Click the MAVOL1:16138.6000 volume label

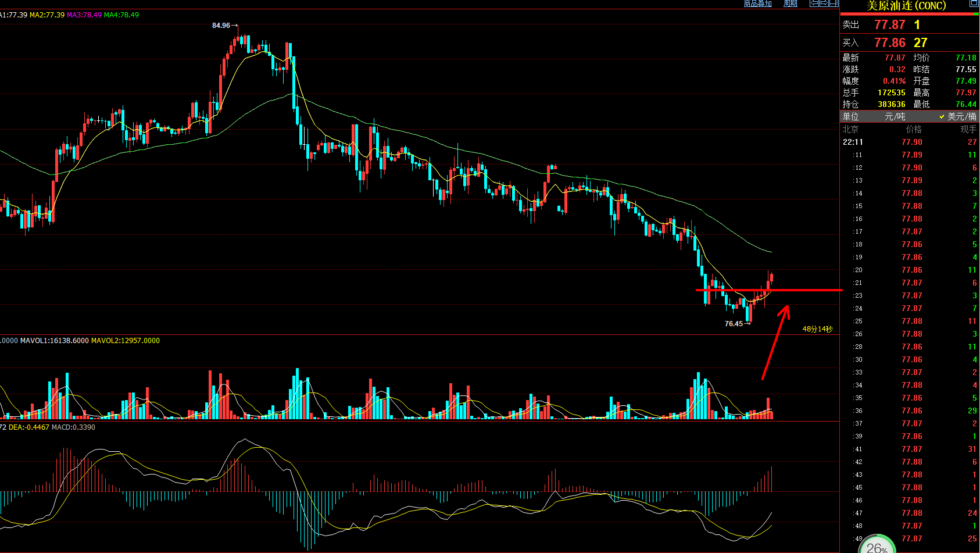click(x=55, y=341)
